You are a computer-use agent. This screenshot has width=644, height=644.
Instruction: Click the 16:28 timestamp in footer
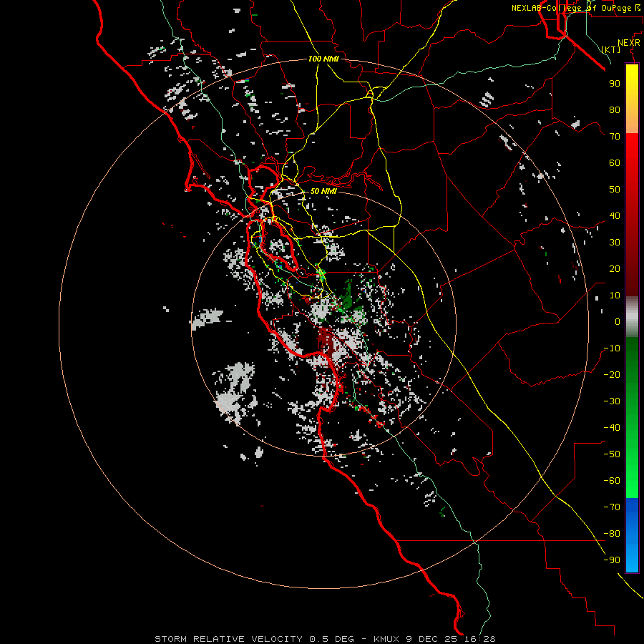tap(479, 639)
